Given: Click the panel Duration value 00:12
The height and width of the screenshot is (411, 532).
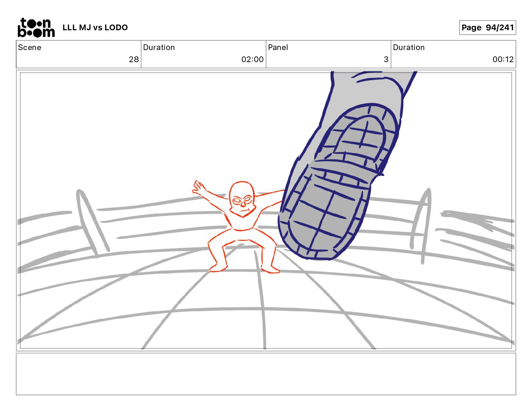Looking at the screenshot, I should click(503, 59).
